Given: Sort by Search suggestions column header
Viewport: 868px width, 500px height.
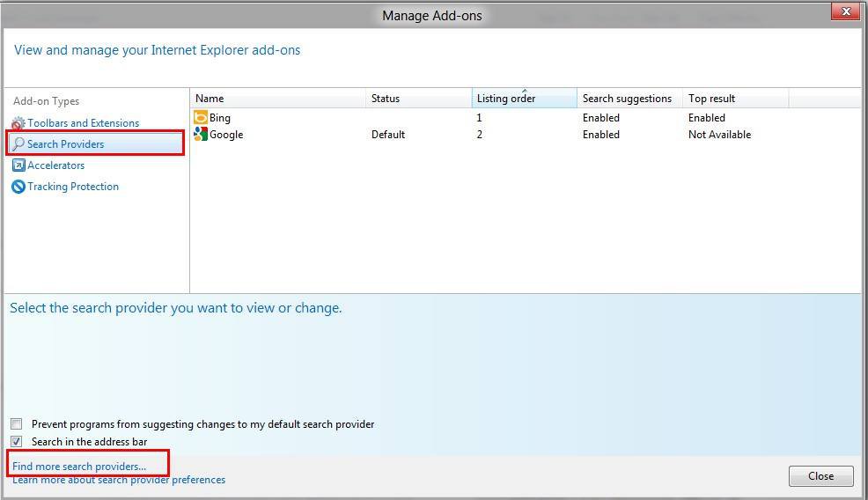Looking at the screenshot, I should (x=629, y=98).
